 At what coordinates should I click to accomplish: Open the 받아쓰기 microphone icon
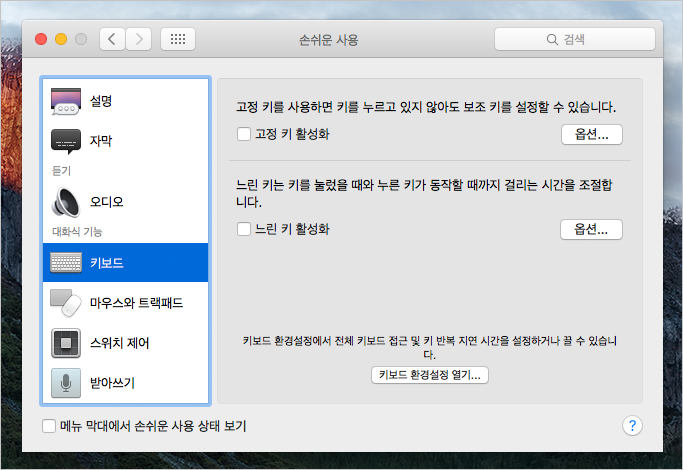(x=66, y=383)
